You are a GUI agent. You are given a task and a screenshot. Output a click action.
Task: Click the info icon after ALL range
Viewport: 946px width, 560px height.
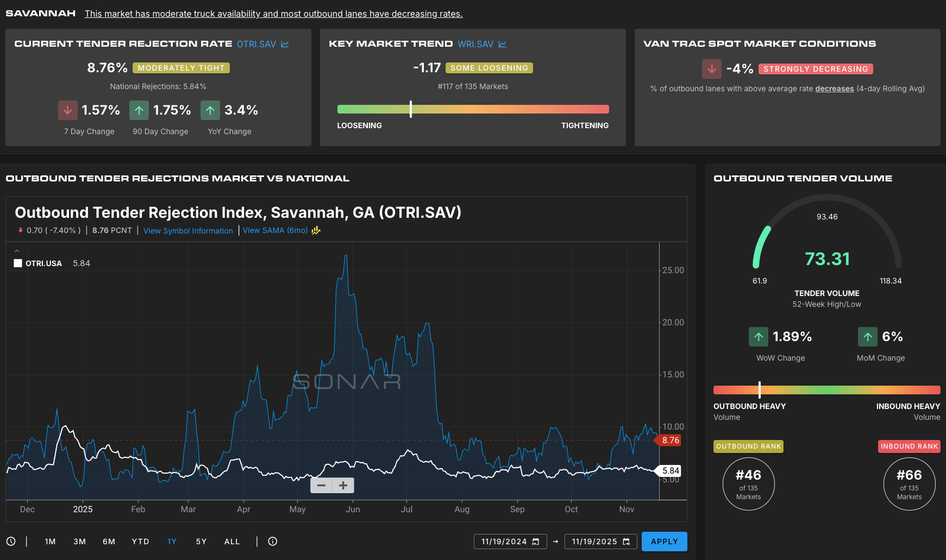point(273,541)
